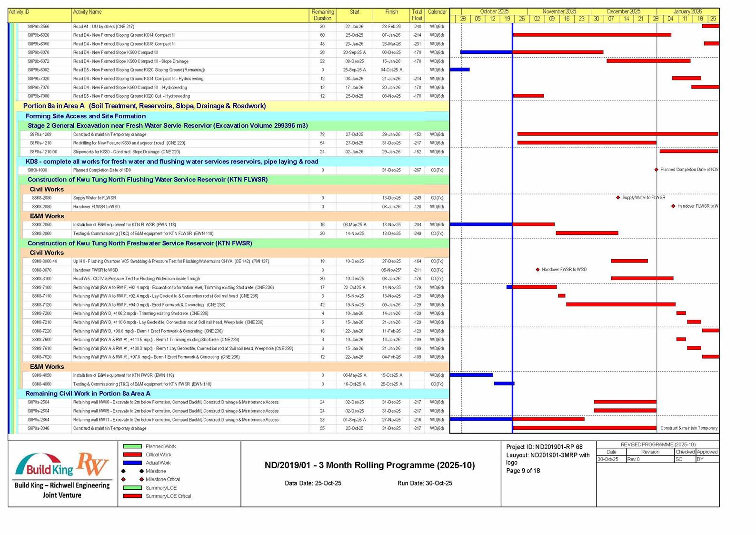Click the November 2025 timeline header
The width and height of the screenshot is (756, 535).
[559, 11]
